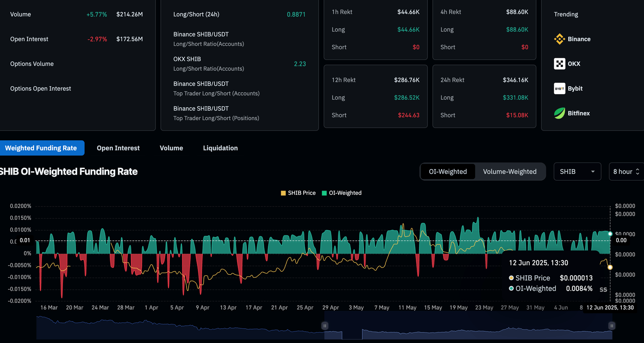Open the SHIB coin dropdown
644x343 pixels.
[577, 172]
